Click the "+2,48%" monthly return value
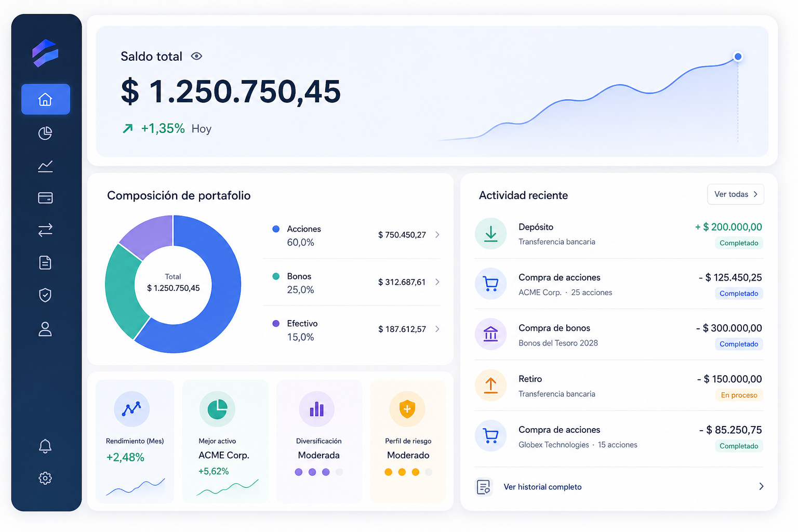 tap(125, 457)
